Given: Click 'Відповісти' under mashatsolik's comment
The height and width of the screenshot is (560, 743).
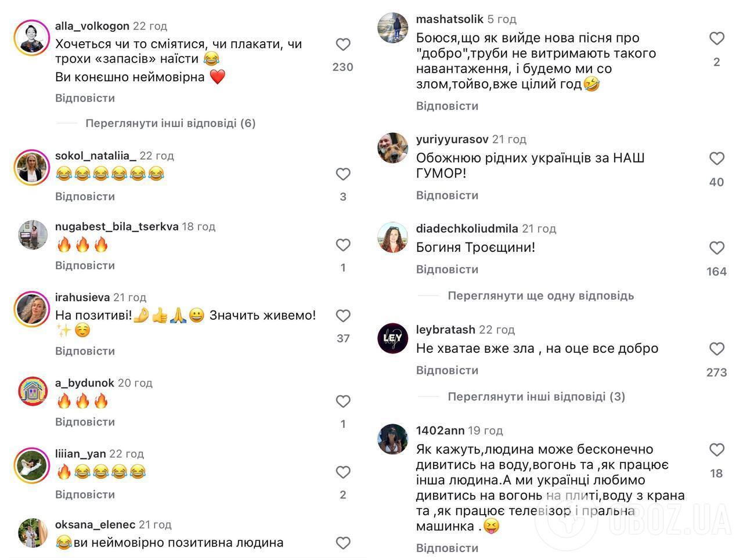Looking at the screenshot, I should tap(448, 106).
